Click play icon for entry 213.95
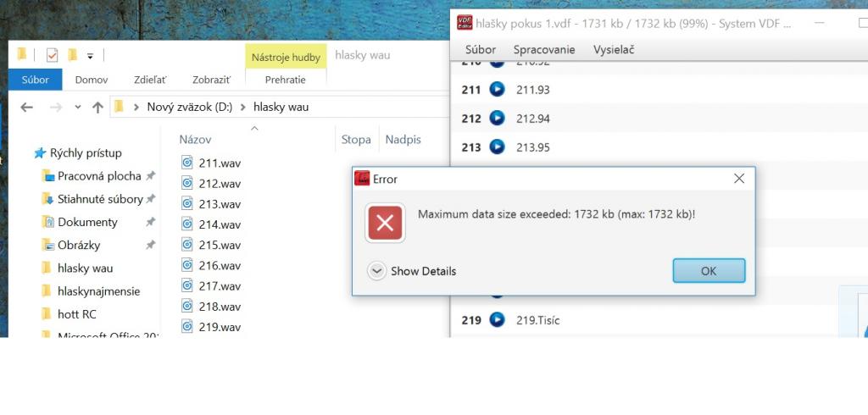This screenshot has width=868, height=415. (x=497, y=147)
